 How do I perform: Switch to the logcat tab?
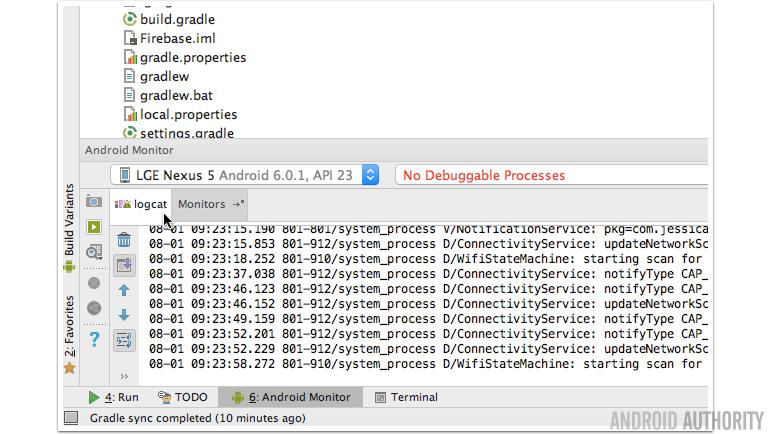coord(141,204)
